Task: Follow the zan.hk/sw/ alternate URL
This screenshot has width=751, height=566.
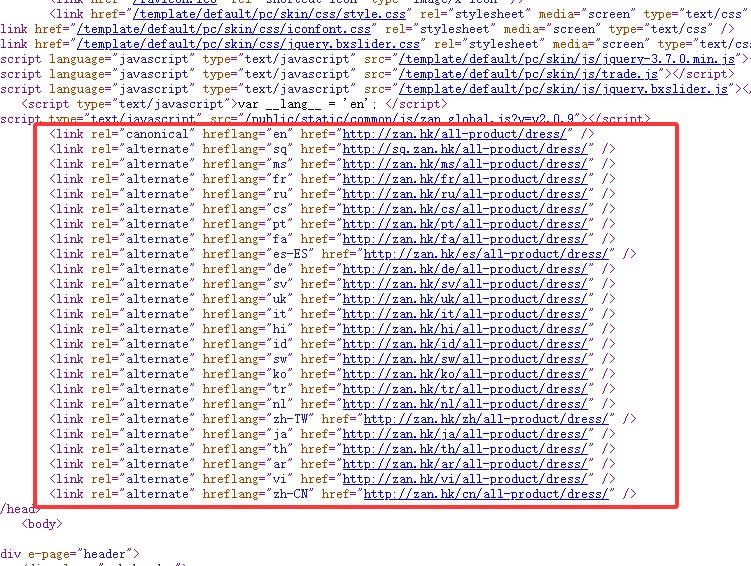Action: (x=465, y=359)
